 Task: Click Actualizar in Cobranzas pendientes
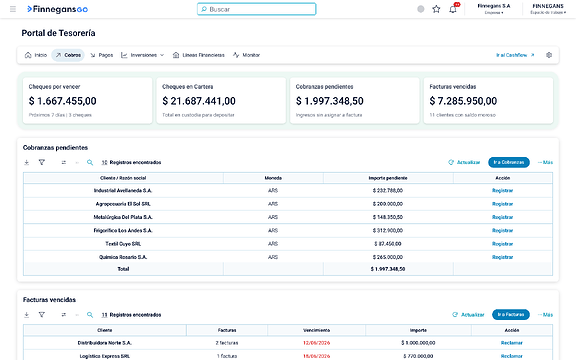(x=464, y=162)
